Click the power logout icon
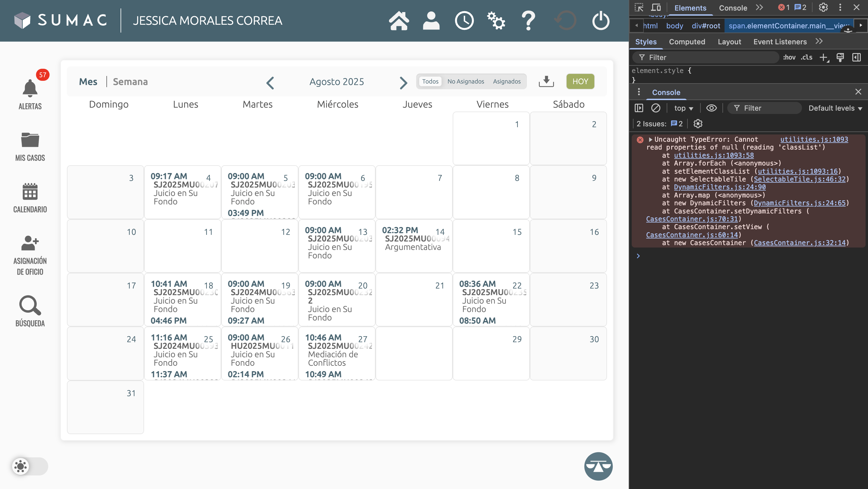Viewport: 868px width, 489px height. click(x=600, y=21)
